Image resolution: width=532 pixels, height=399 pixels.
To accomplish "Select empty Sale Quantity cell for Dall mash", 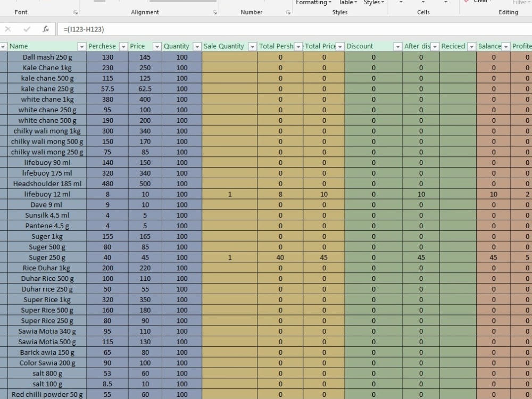I will pyautogui.click(x=230, y=57).
